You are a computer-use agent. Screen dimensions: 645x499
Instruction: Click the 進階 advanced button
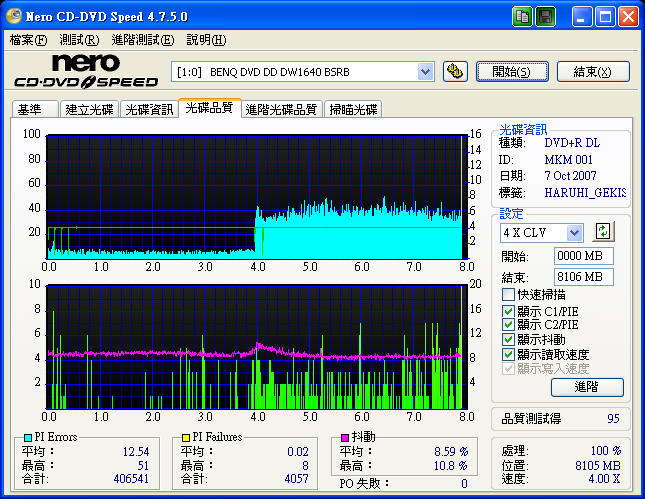[587, 387]
